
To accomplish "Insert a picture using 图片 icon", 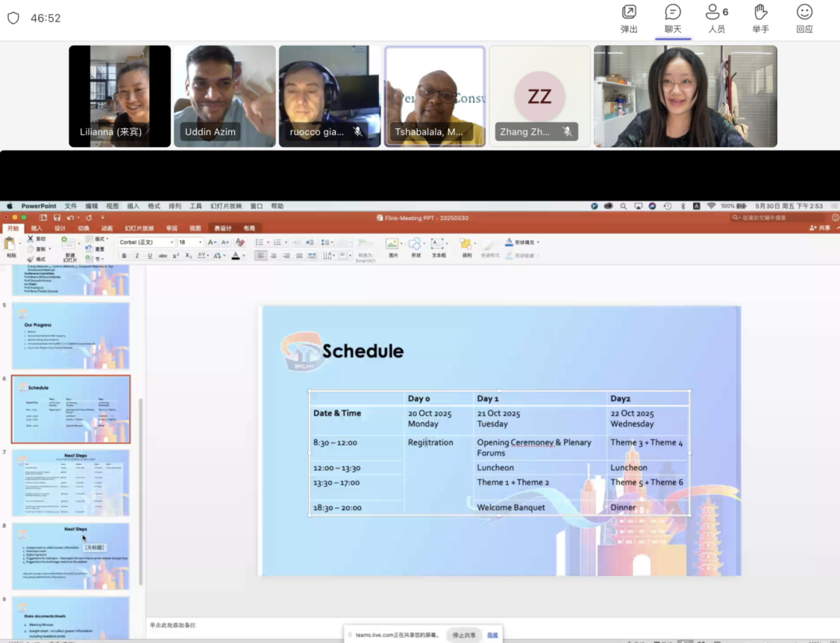I will click(393, 245).
